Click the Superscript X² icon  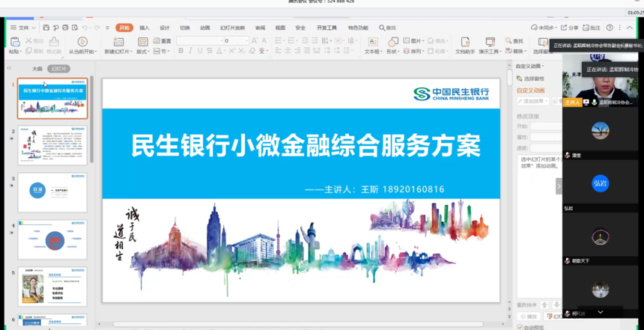point(232,50)
